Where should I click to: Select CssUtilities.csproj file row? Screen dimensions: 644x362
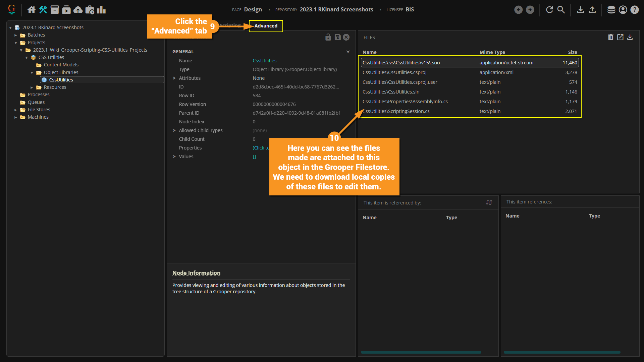click(x=394, y=72)
